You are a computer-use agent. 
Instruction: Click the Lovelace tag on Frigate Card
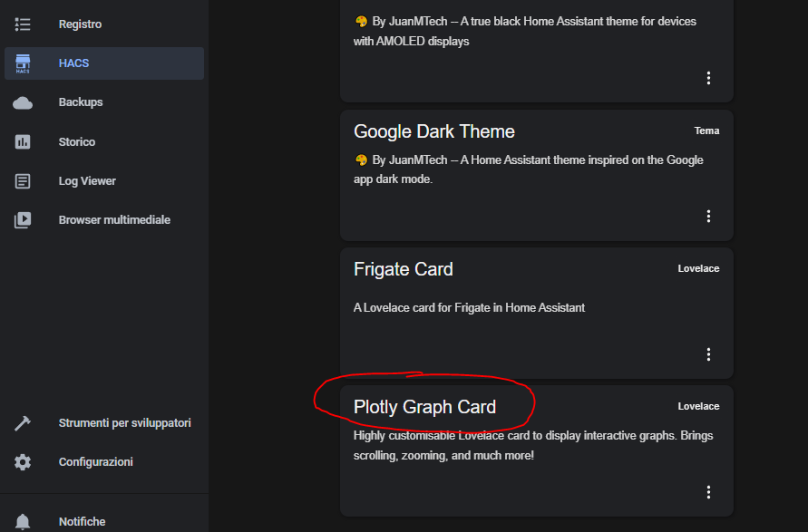[x=698, y=268]
